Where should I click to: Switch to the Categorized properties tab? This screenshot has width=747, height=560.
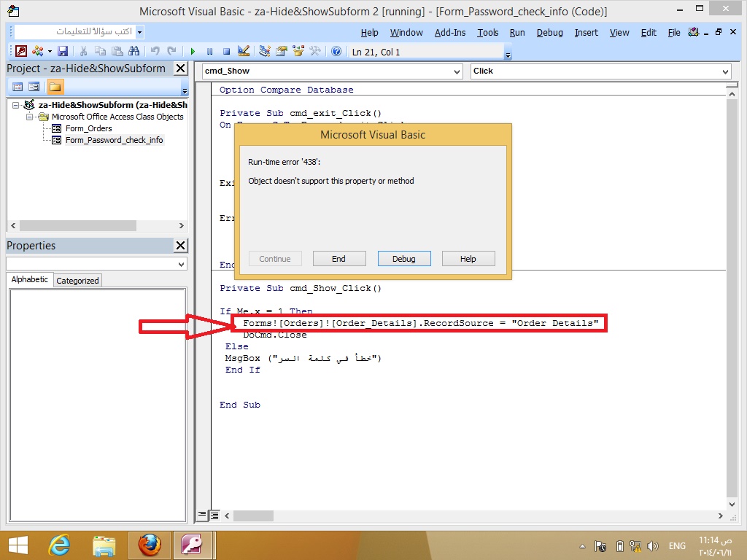point(77,281)
